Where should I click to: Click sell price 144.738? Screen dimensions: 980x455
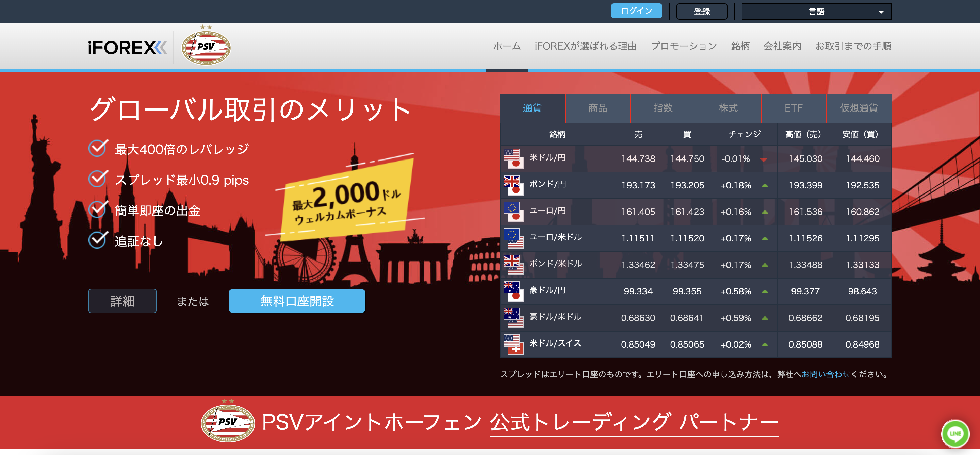point(638,159)
